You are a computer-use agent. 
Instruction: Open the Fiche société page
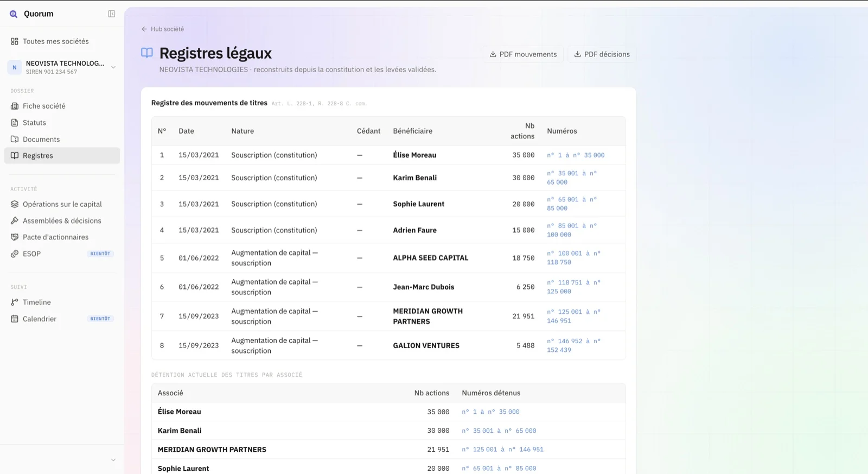tap(62, 106)
